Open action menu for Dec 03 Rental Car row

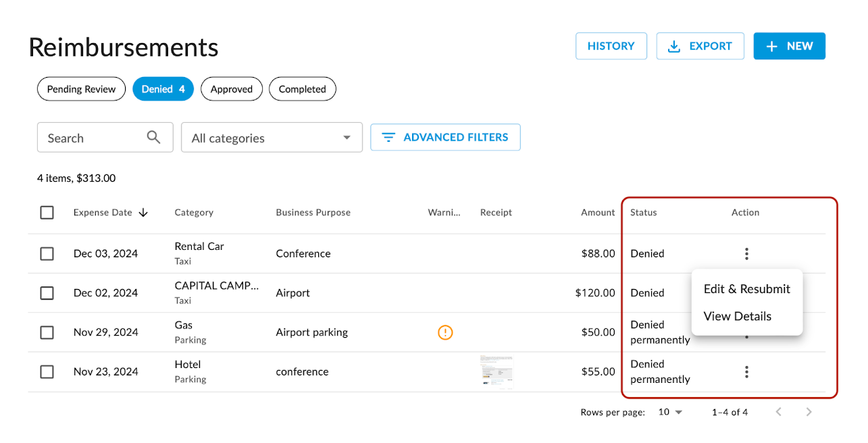[746, 253]
